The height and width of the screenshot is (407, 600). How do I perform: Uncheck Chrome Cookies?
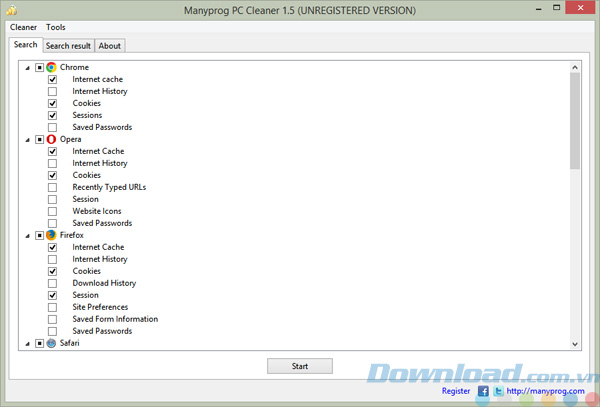pyautogui.click(x=52, y=103)
